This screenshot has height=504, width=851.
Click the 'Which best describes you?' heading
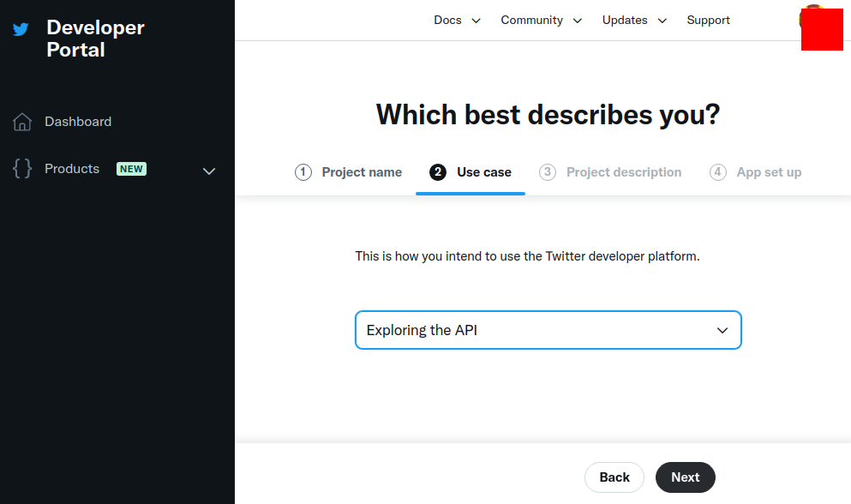(x=548, y=115)
